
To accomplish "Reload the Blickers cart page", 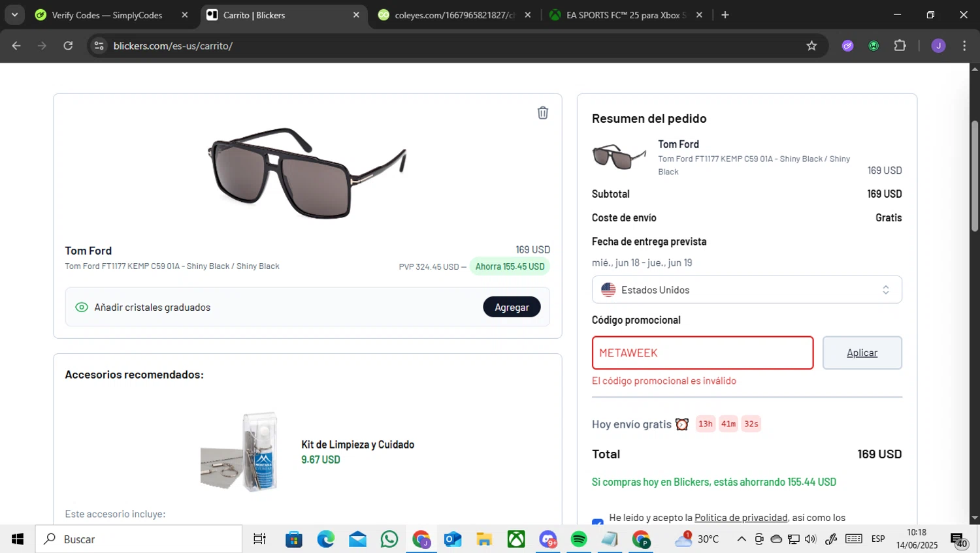I will pyautogui.click(x=68, y=46).
